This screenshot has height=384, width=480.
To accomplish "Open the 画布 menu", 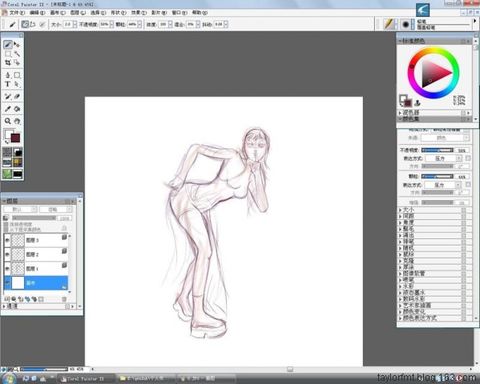I will point(58,13).
